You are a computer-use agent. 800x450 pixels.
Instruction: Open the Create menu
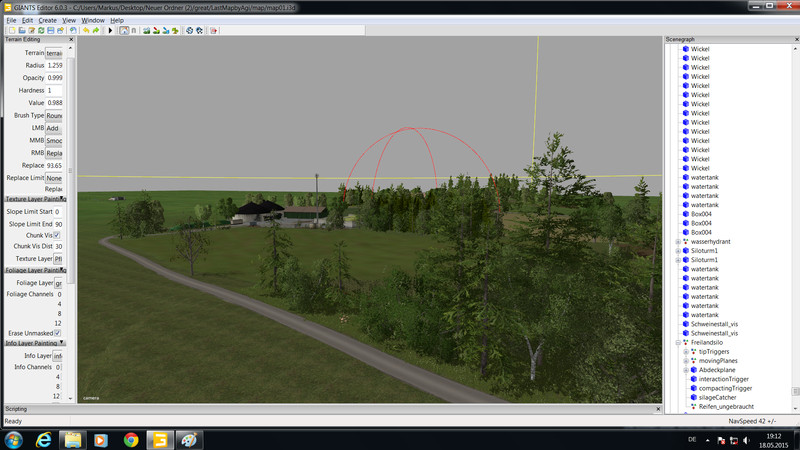(47, 20)
